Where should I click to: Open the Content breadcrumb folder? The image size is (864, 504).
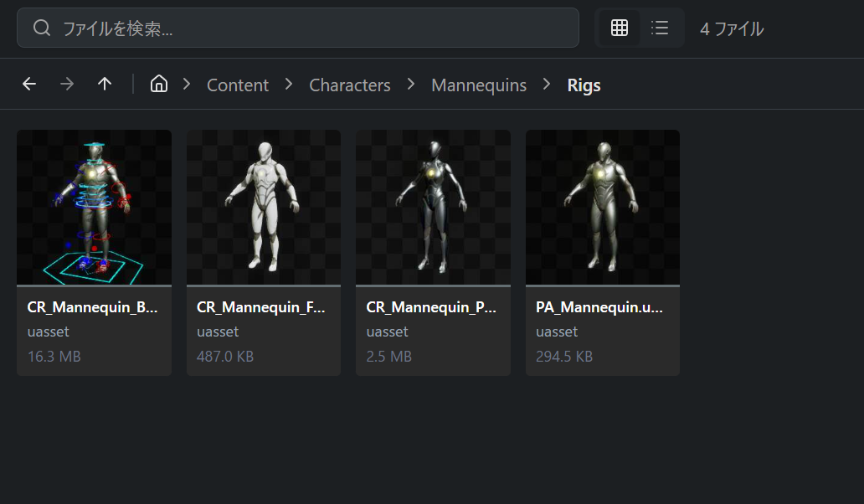(x=238, y=85)
